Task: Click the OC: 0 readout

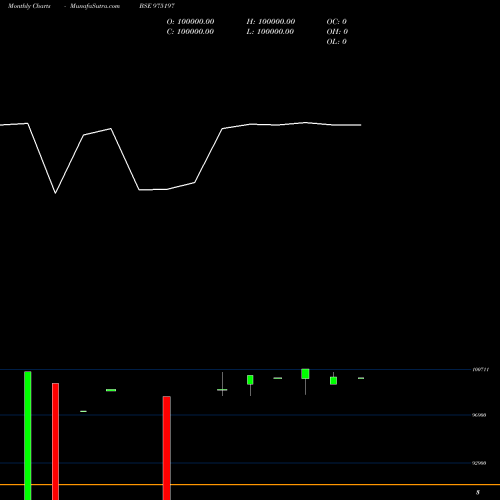Action: (337, 22)
